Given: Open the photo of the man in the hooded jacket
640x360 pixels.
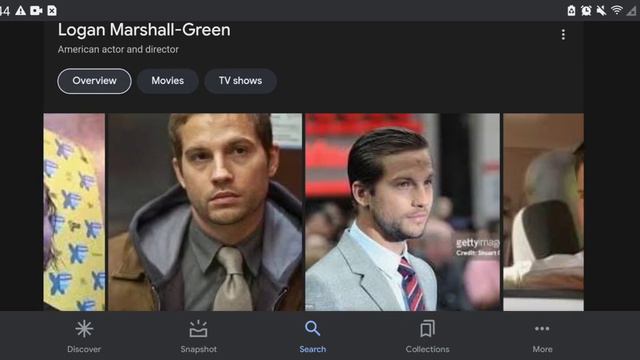Looking at the screenshot, I should (x=205, y=212).
